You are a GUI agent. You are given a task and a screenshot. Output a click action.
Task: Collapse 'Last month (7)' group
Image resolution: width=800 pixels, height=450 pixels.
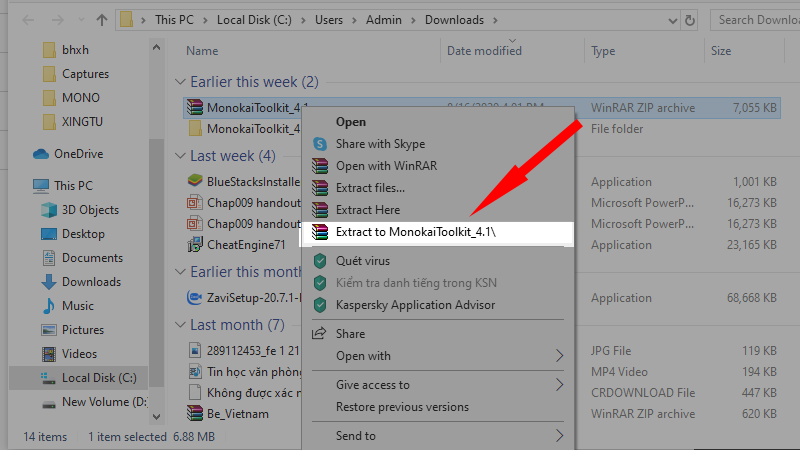tap(180, 324)
